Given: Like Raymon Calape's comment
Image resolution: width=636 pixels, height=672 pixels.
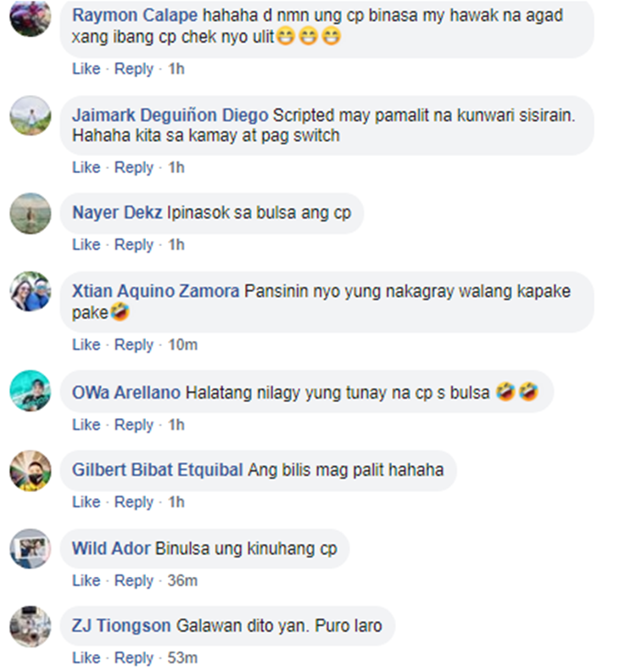Looking at the screenshot, I should click(x=86, y=69).
